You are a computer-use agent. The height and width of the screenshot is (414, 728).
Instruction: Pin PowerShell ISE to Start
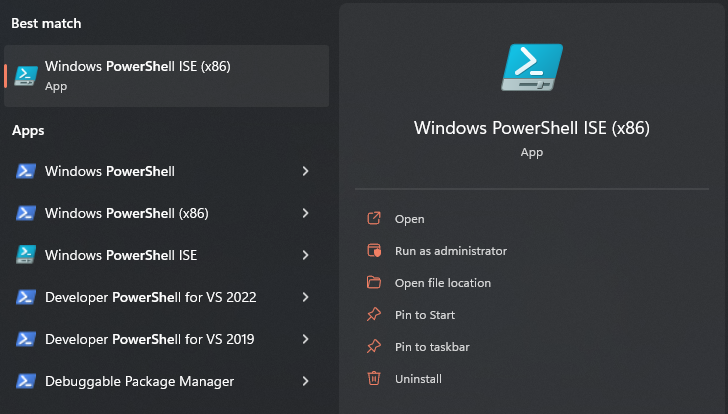(424, 315)
